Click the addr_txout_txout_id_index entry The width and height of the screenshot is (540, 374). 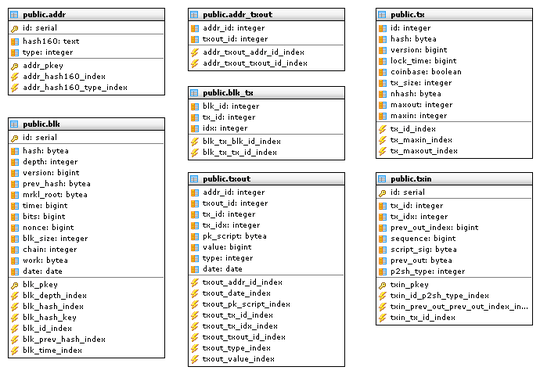tap(266, 63)
